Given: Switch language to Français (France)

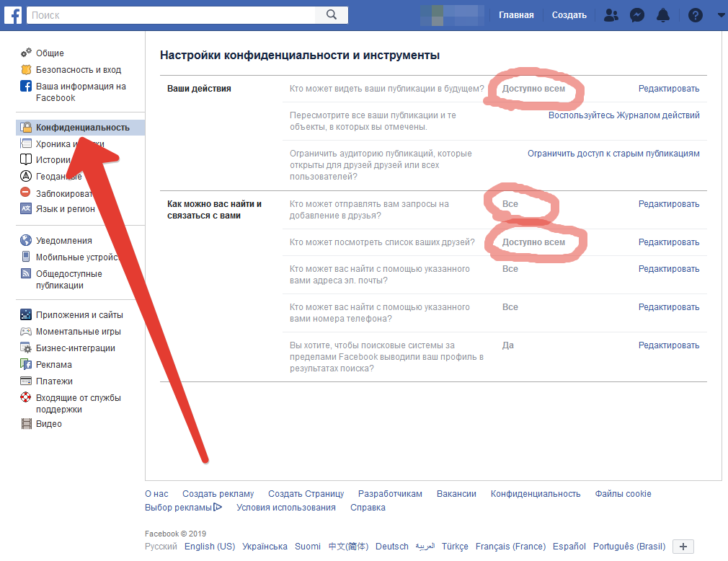Looking at the screenshot, I should click(x=510, y=547).
